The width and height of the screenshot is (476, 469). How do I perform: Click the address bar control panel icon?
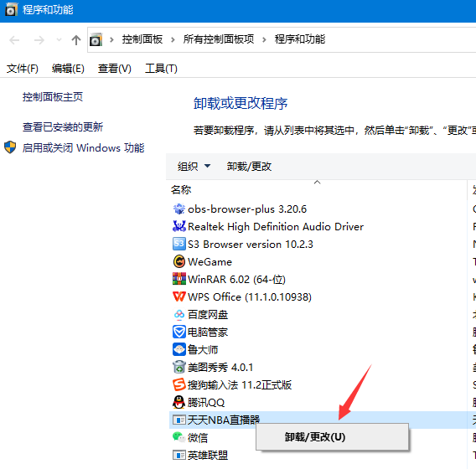coord(96,39)
